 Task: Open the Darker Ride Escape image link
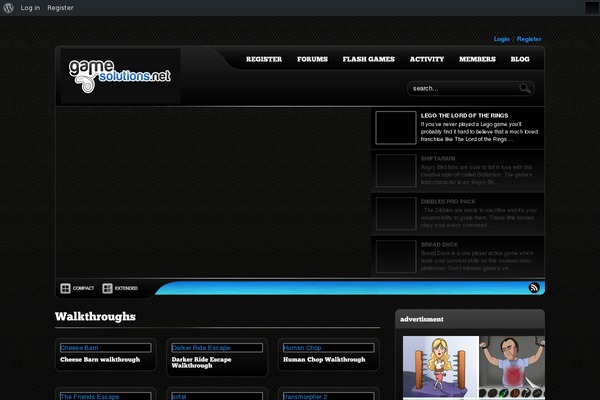click(217, 348)
